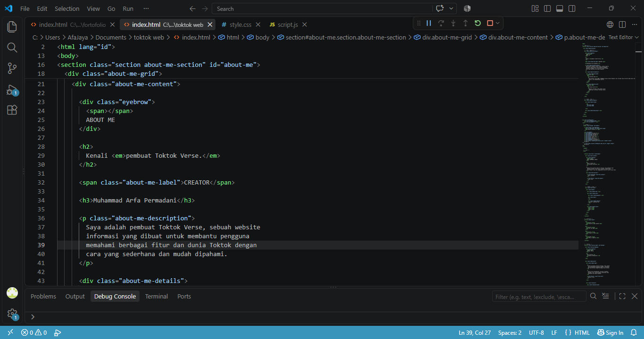This screenshot has height=339, width=644.
Task: Click the globe icon in the editor title bar
Action: click(610, 24)
